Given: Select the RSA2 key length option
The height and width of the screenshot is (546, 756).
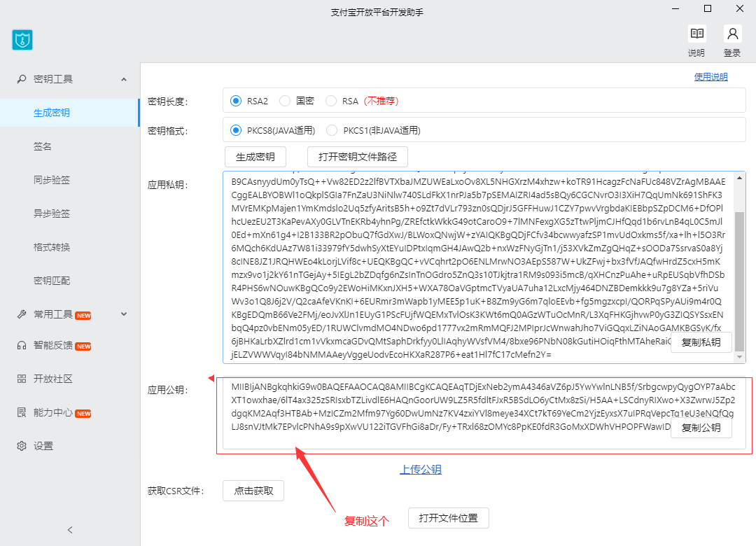Looking at the screenshot, I should (x=236, y=101).
